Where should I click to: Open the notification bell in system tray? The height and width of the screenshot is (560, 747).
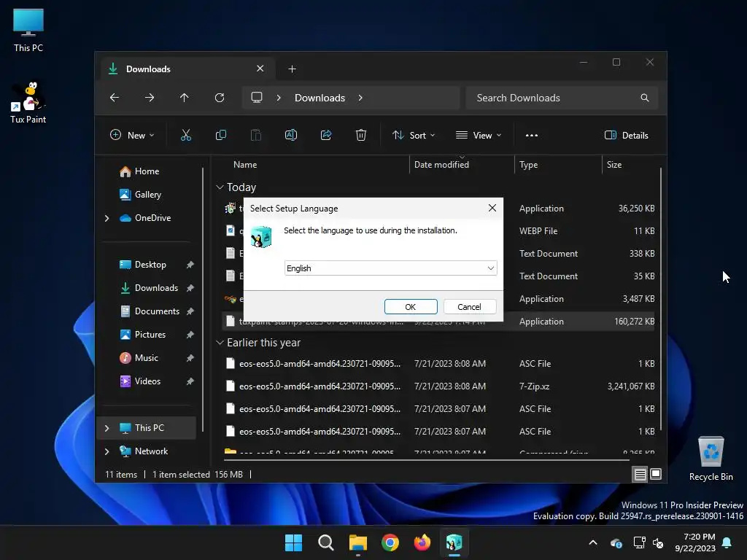[727, 542]
